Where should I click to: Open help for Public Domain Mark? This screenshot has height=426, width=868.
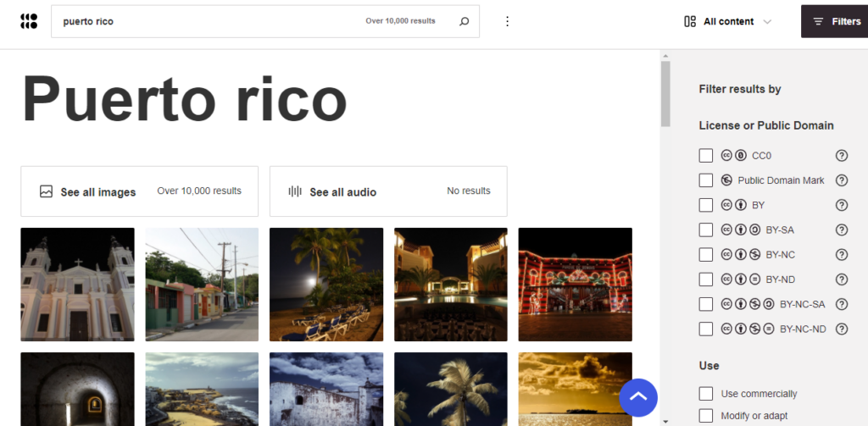click(842, 180)
